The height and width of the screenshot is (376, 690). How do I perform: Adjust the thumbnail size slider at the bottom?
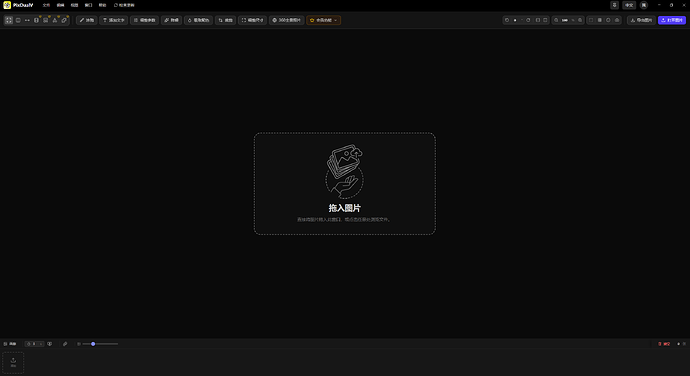100,344
